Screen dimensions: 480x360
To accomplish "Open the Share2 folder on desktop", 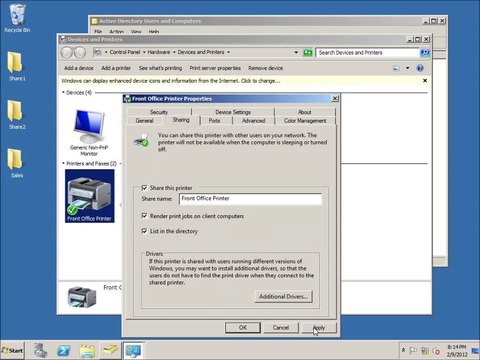I will tap(17, 115).
